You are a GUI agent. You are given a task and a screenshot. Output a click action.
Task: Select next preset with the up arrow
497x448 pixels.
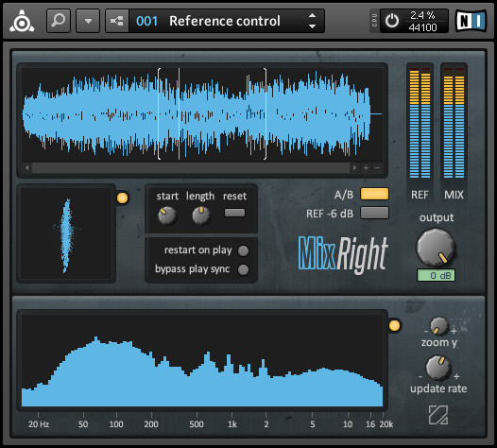point(312,15)
